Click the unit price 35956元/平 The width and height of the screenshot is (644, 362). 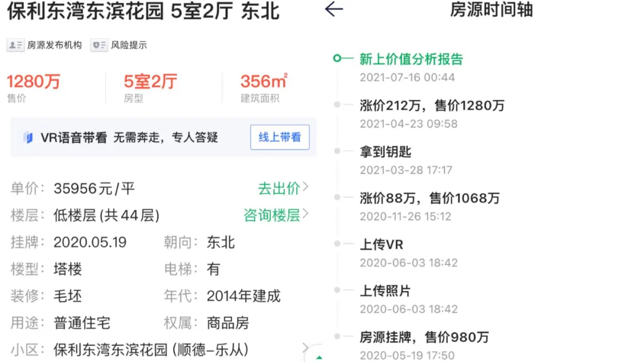[x=94, y=188]
